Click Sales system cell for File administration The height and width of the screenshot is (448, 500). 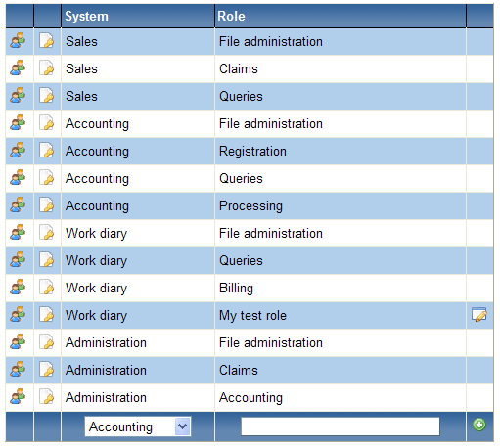tap(138, 41)
